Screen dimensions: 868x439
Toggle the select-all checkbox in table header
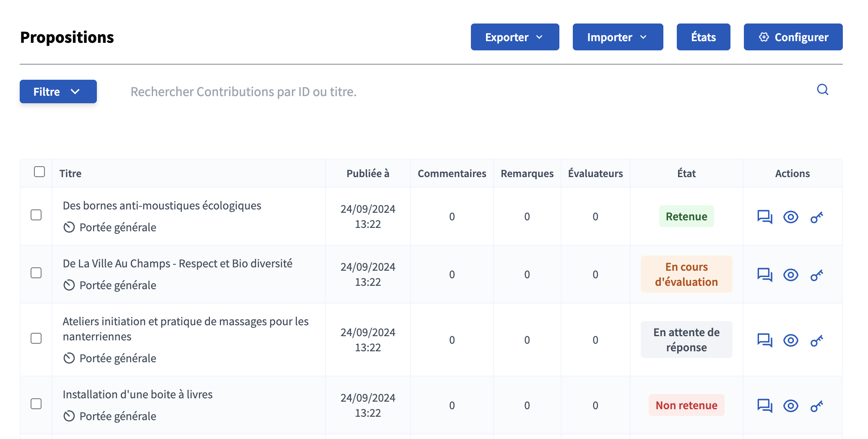(x=39, y=172)
